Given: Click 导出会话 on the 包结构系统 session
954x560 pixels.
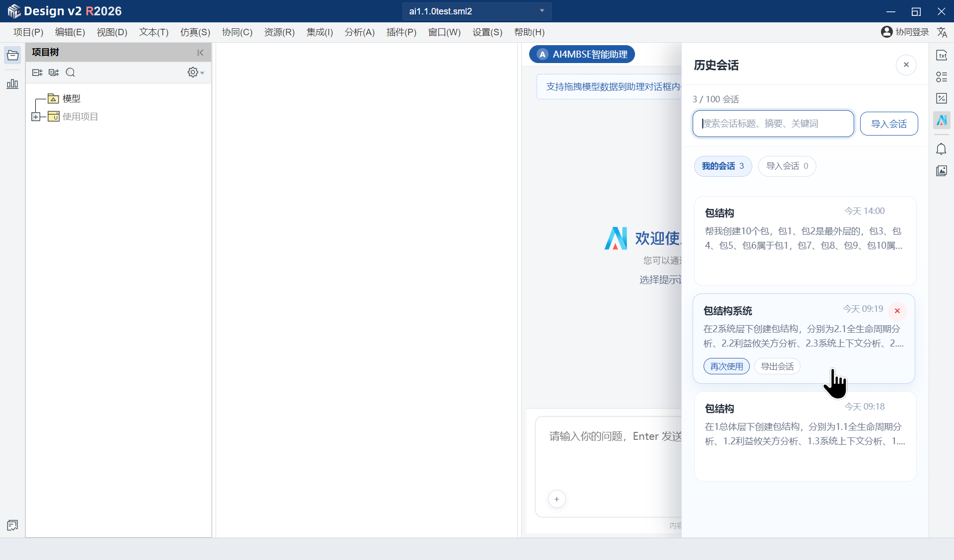Looking at the screenshot, I should [x=777, y=366].
